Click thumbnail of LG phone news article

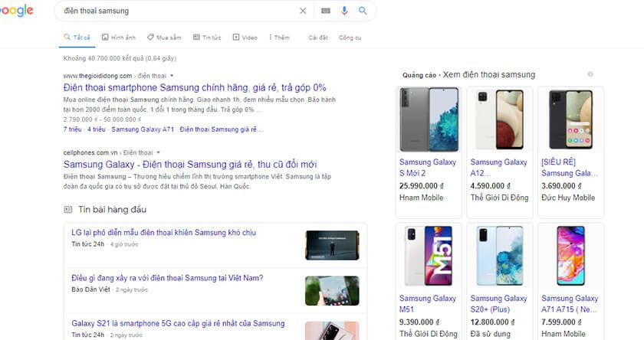(x=332, y=245)
